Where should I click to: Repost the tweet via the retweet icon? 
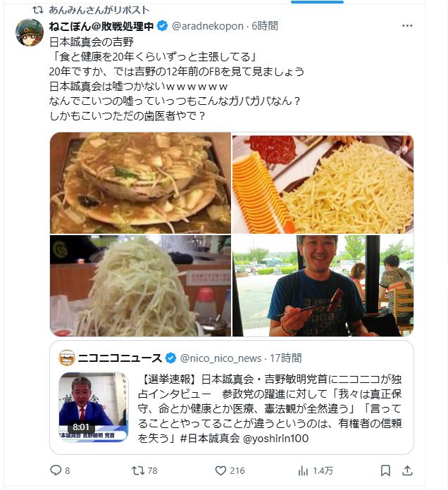click(x=138, y=470)
